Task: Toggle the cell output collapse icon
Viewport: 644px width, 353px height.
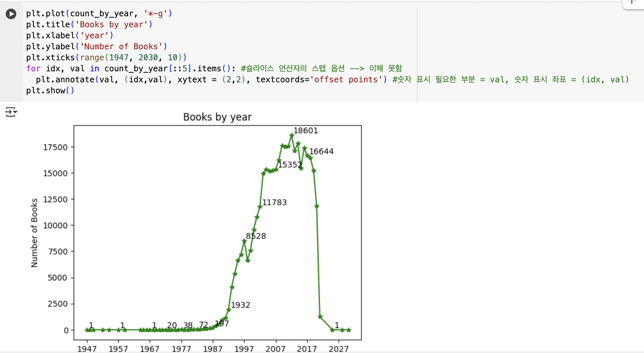Action: 11,112
